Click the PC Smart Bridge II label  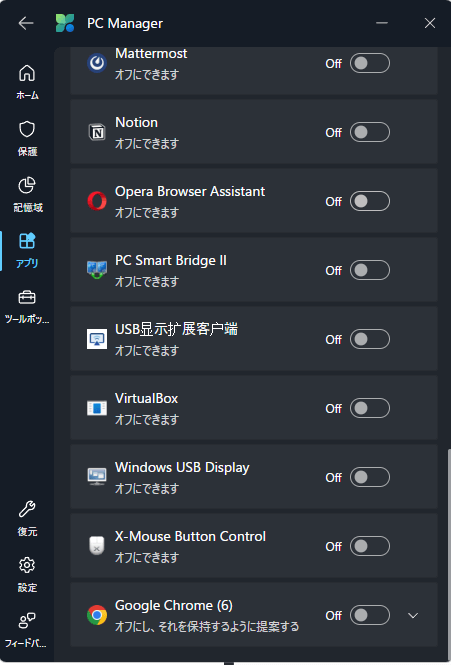coord(171,260)
